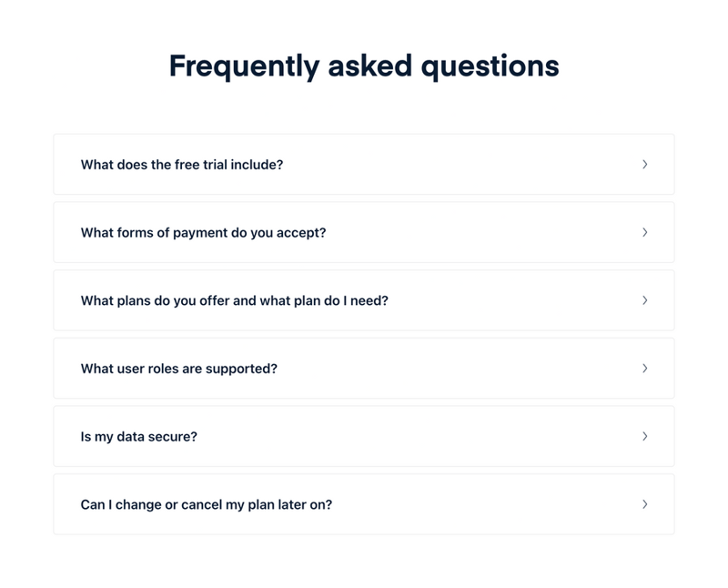Screen dimensions: 728x588
Task: Click the chevron on data security row
Action: (x=645, y=436)
